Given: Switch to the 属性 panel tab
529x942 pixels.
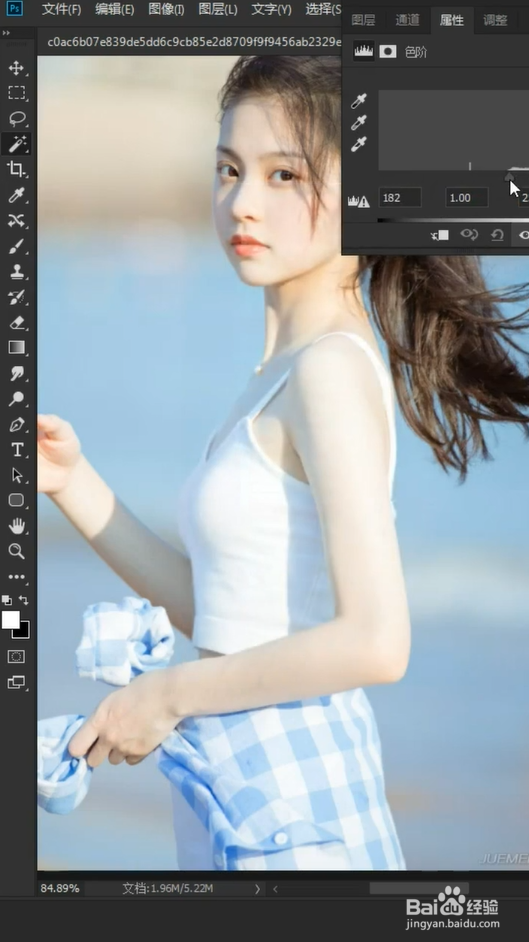Looking at the screenshot, I should pos(452,20).
